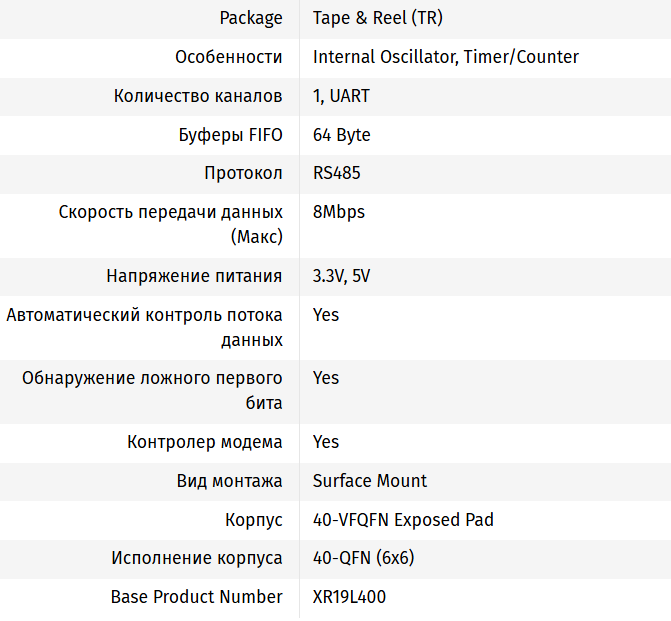Click the XR19L400 product number
671x621 pixels.
coord(349,597)
